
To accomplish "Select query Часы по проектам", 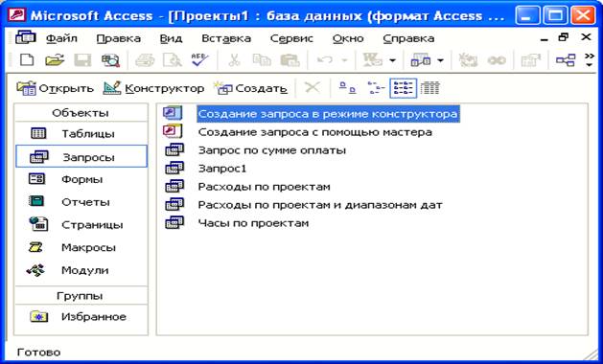I will pyautogui.click(x=253, y=223).
